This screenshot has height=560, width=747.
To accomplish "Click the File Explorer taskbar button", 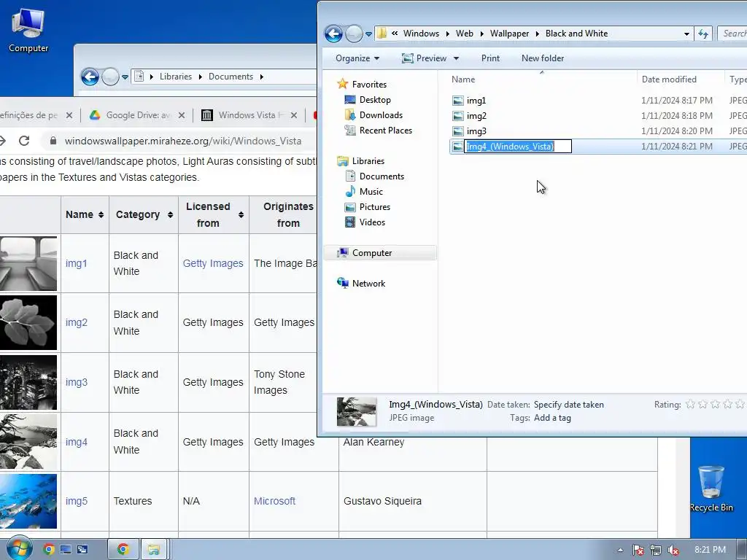I will click(154, 550).
